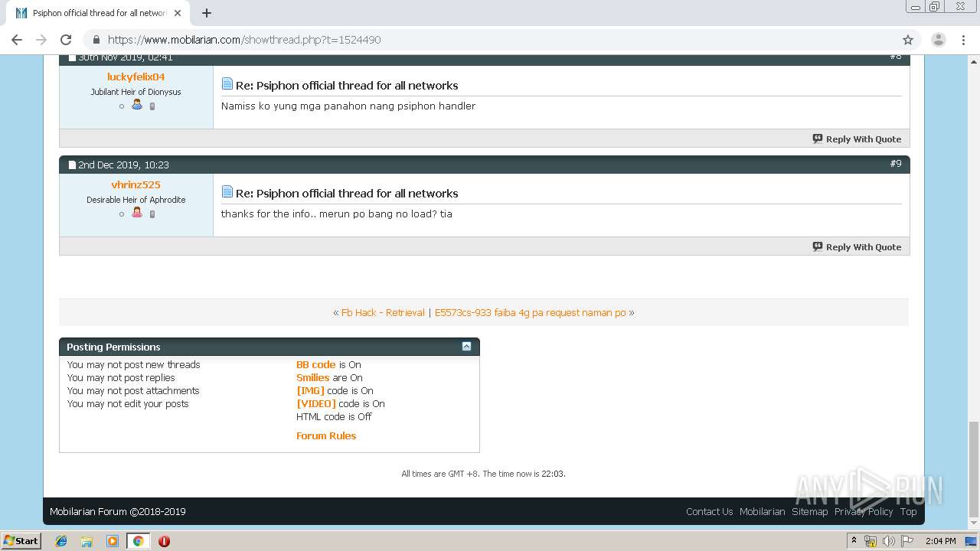
Task: Show hidden tray icons arrow
Action: tap(854, 541)
